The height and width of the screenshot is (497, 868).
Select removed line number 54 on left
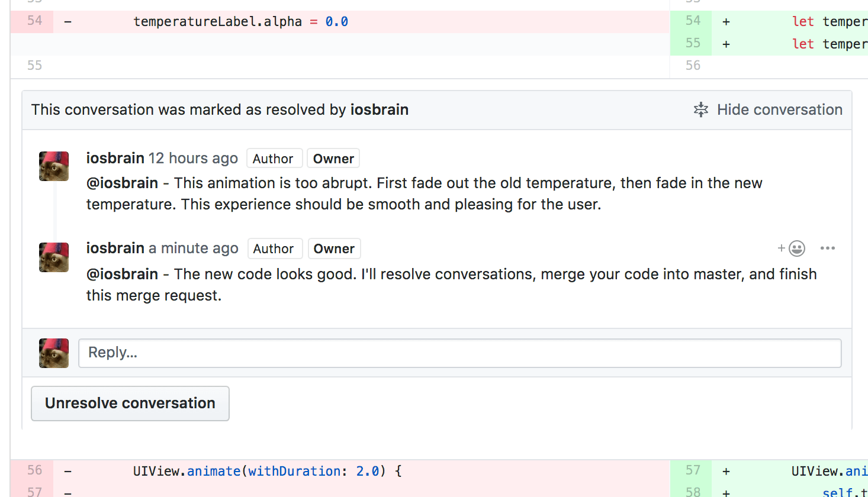coord(34,21)
